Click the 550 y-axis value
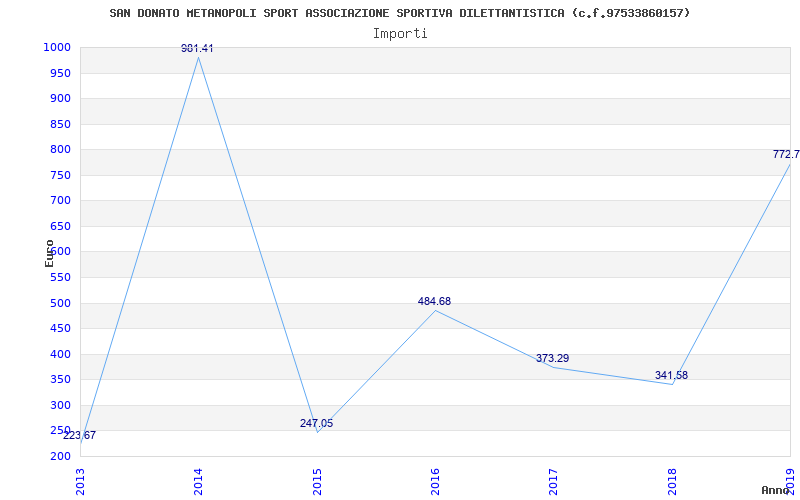Screen dimensions: 800x500 pyautogui.click(x=60, y=278)
